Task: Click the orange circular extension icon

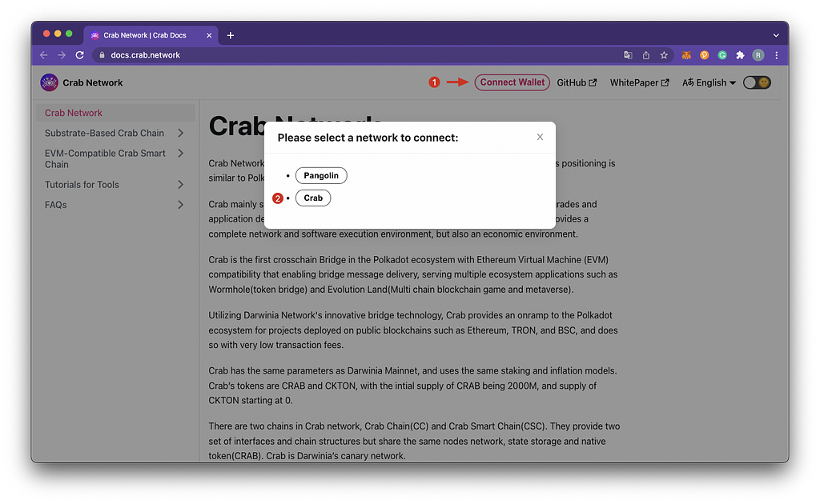Action: pos(705,55)
